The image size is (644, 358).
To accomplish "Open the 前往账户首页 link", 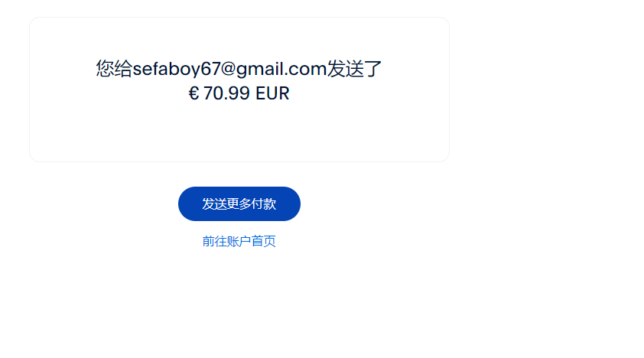I will pos(239,242).
